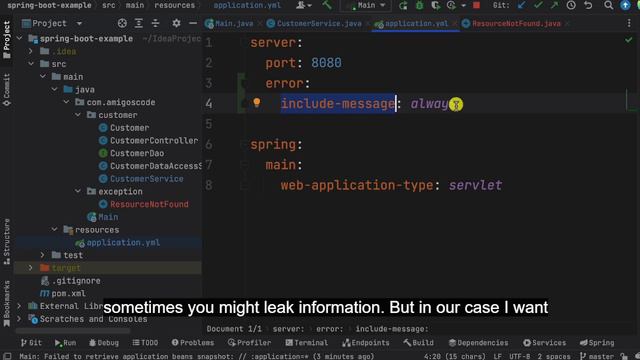Select CustomerService in the project tree

tap(141, 178)
